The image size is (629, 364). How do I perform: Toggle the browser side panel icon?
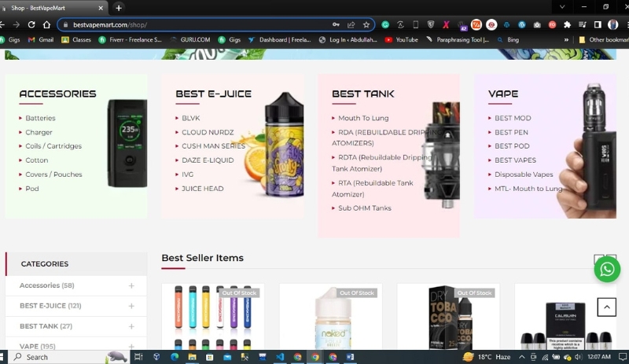coord(598,25)
